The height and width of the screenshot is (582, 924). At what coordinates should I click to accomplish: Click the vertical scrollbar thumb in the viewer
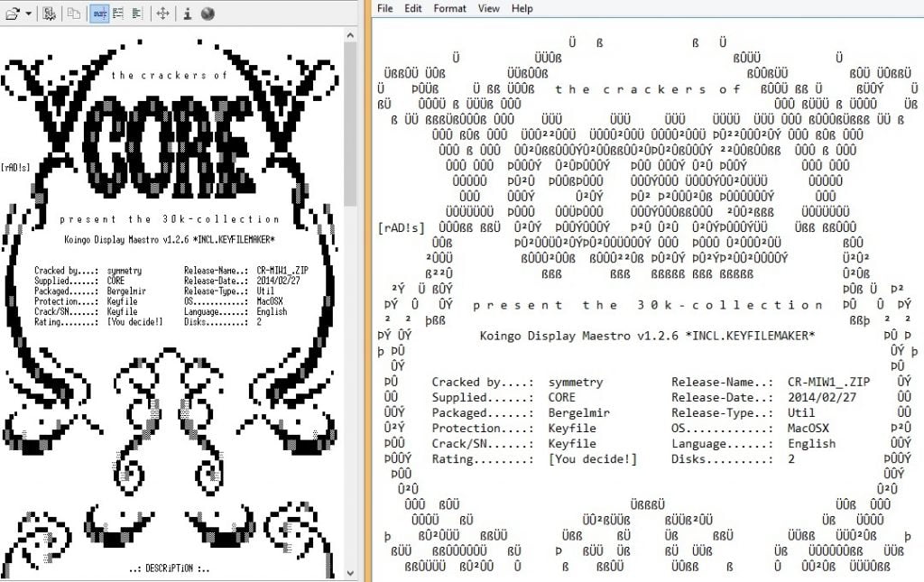[350, 117]
